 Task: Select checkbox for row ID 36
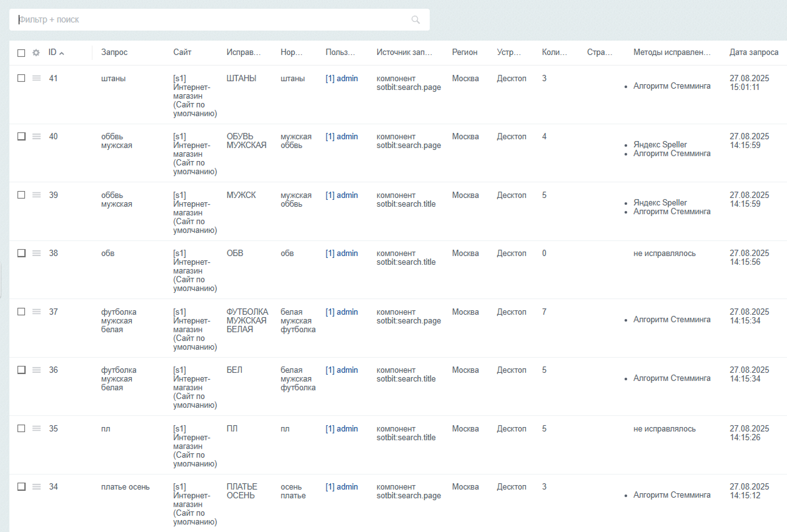pyautogui.click(x=21, y=370)
